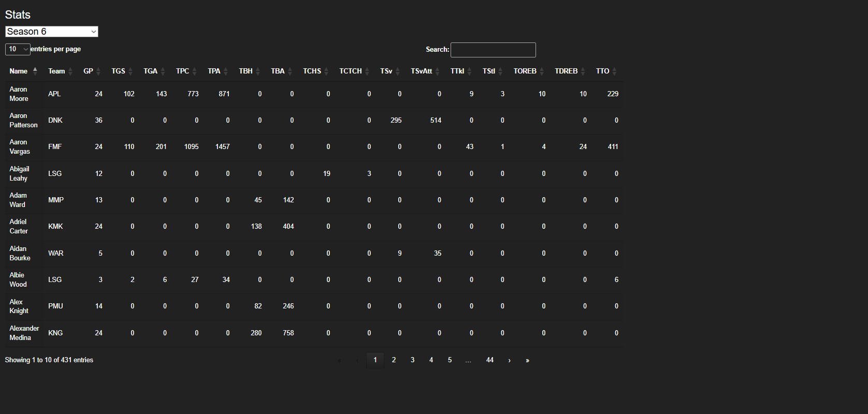Click the 1095 TPC value
868x414 pixels.
[x=192, y=146]
